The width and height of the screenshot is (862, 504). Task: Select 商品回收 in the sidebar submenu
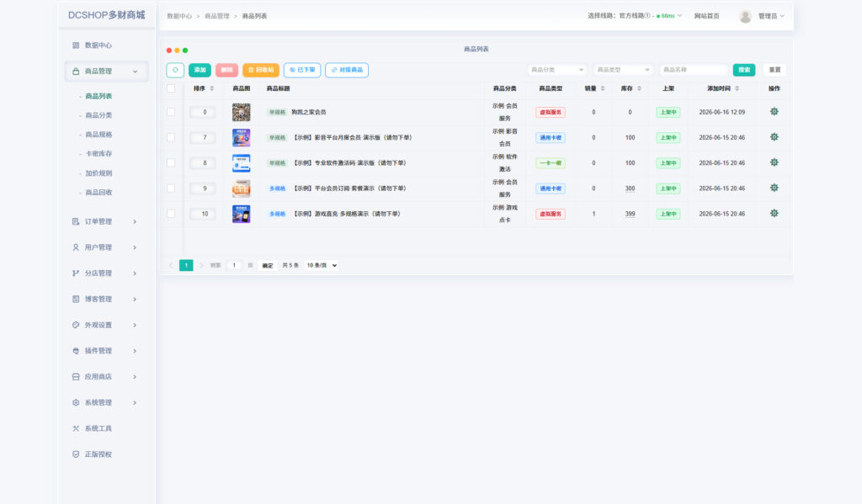(98, 193)
